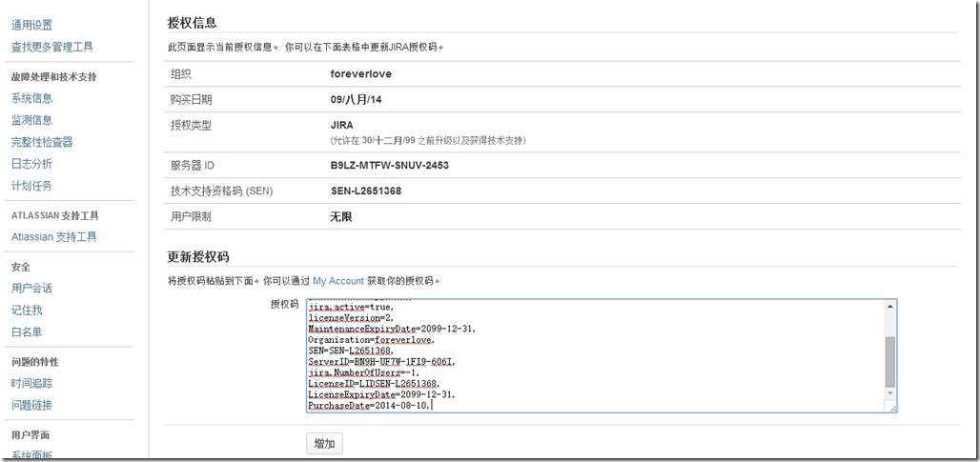This screenshot has width=980, height=462.
Task: Click purchase date 09/八月/14
Action: (357, 100)
